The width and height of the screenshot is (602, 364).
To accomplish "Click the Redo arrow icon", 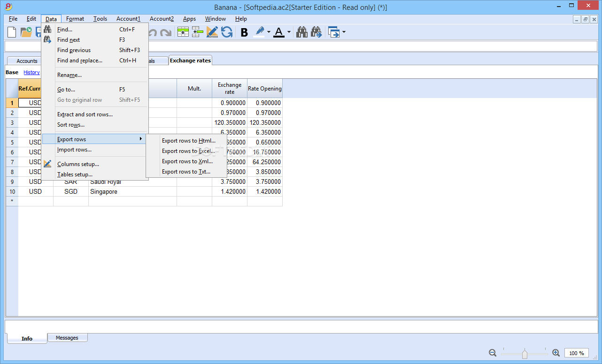I will 165,33.
